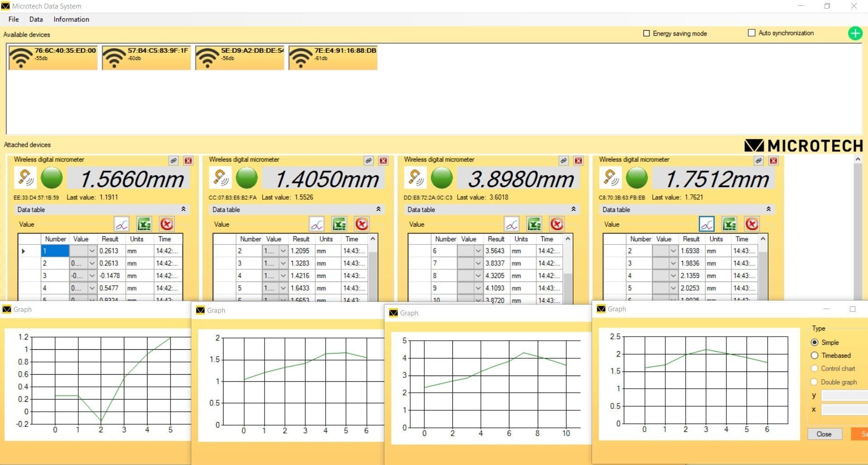Select Number cell 1 in first data table
The image size is (868, 465).
pyautogui.click(x=55, y=251)
